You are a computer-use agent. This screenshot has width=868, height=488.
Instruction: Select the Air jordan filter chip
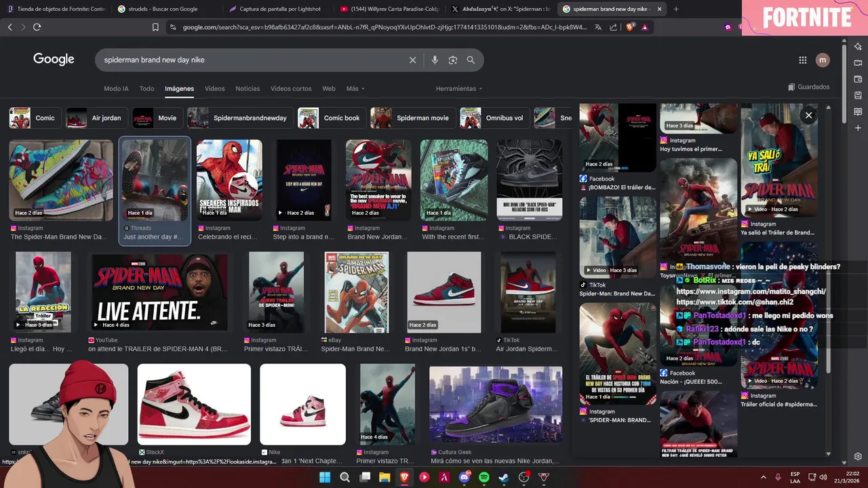[96, 118]
